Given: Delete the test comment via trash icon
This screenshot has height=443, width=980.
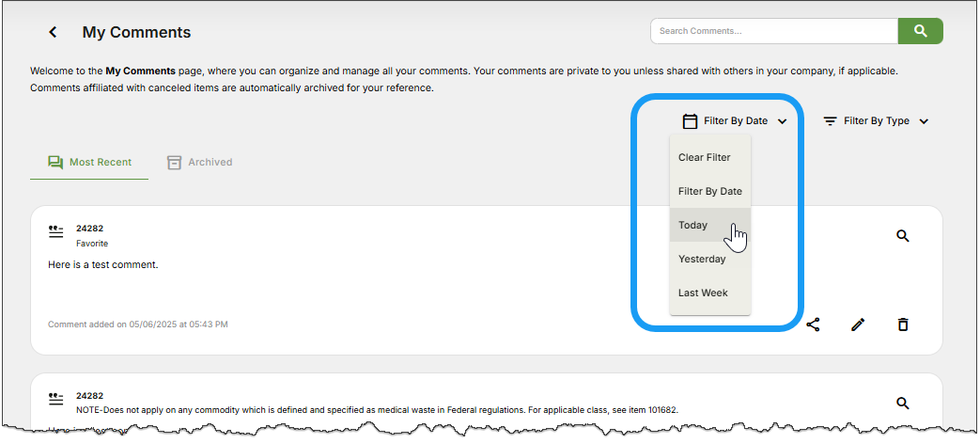Looking at the screenshot, I should pyautogui.click(x=903, y=324).
